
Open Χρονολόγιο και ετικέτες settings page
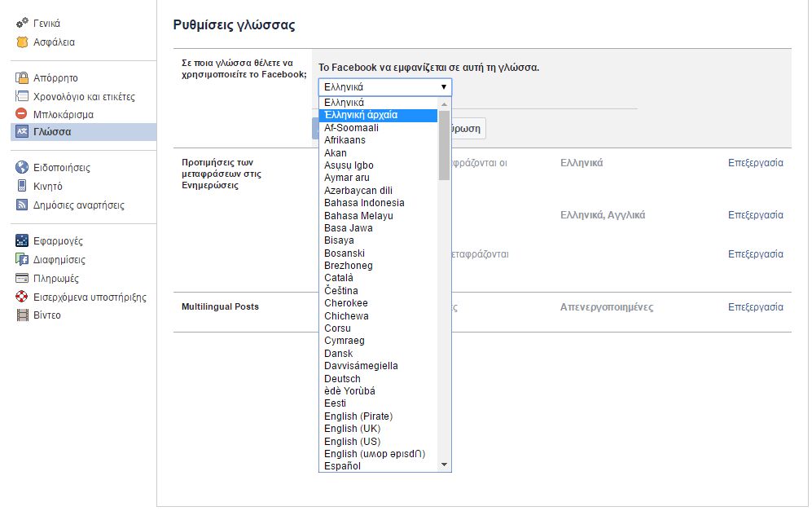(x=84, y=97)
